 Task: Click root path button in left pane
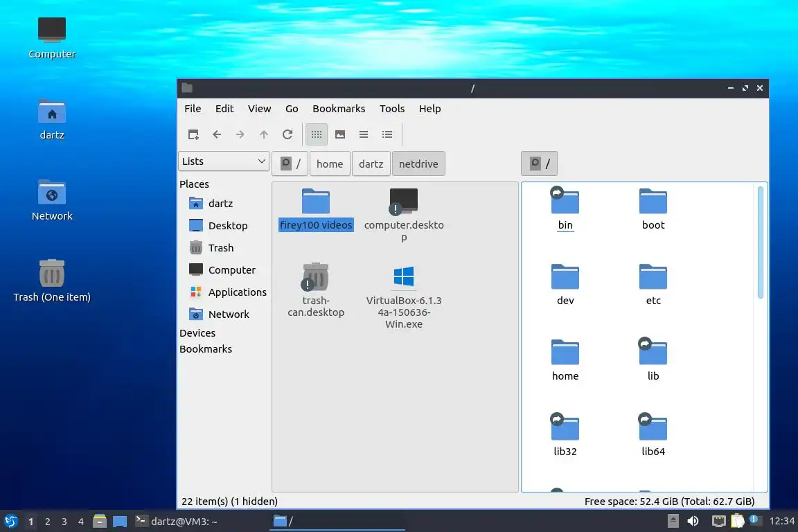click(290, 163)
